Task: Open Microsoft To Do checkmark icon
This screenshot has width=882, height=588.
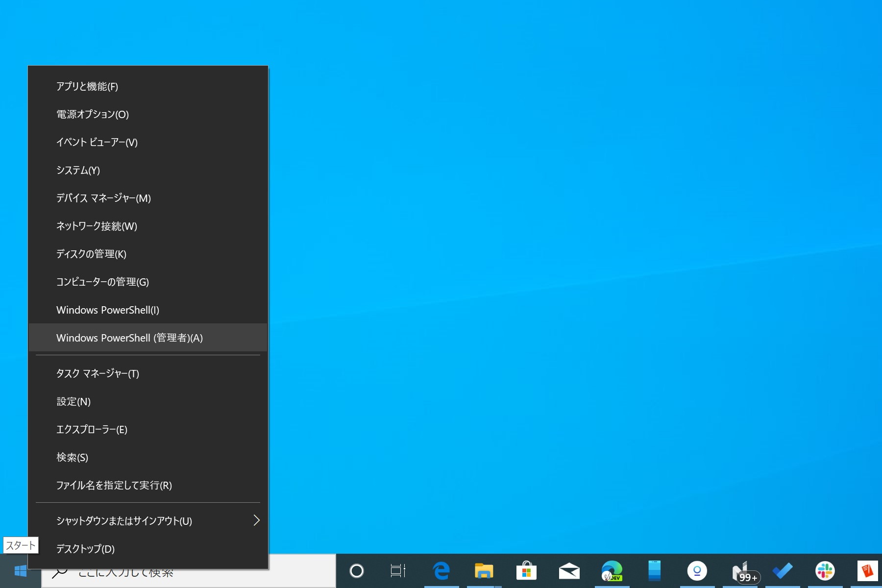Action: click(783, 571)
